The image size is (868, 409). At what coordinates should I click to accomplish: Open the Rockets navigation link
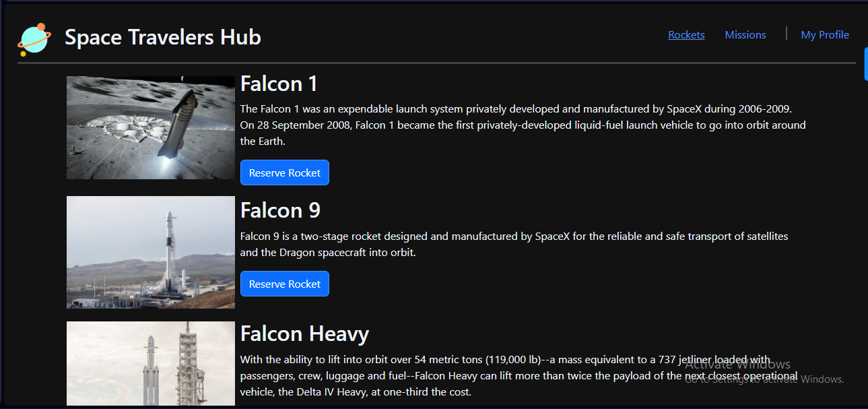(686, 35)
